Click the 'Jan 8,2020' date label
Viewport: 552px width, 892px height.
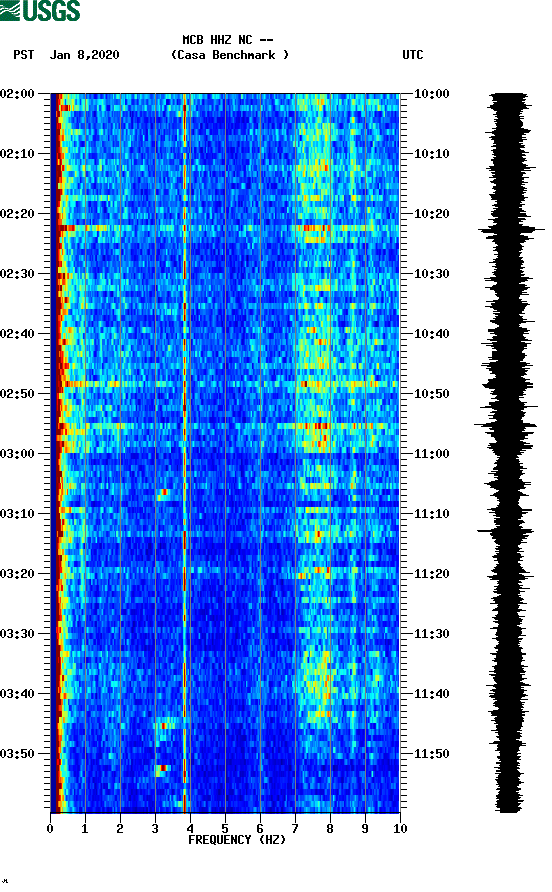(x=85, y=55)
